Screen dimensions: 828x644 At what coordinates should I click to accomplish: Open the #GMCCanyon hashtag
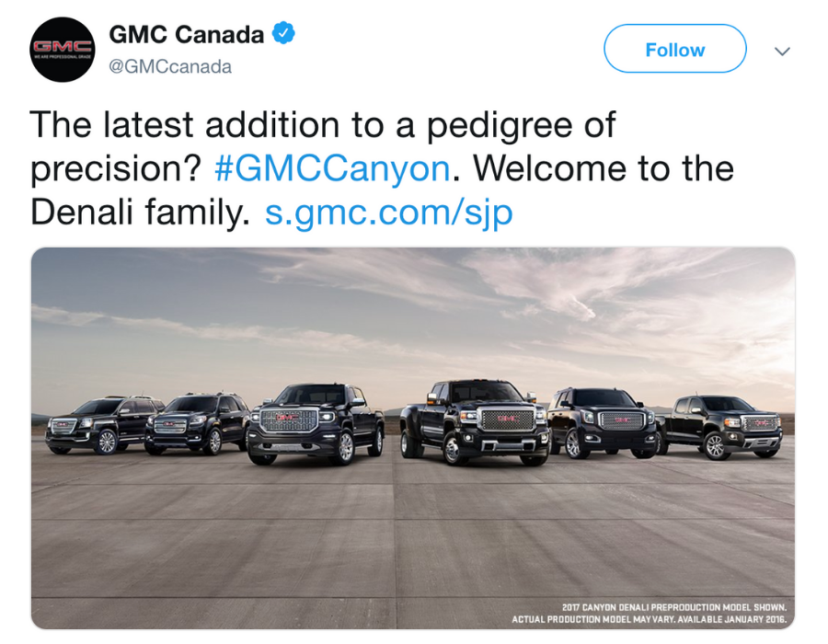[x=333, y=168]
